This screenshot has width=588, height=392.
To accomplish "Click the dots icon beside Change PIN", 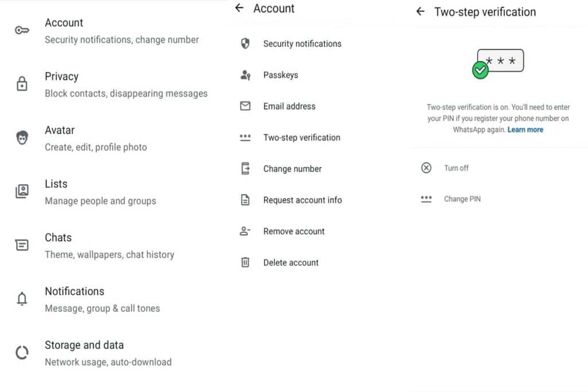I will [x=427, y=199].
